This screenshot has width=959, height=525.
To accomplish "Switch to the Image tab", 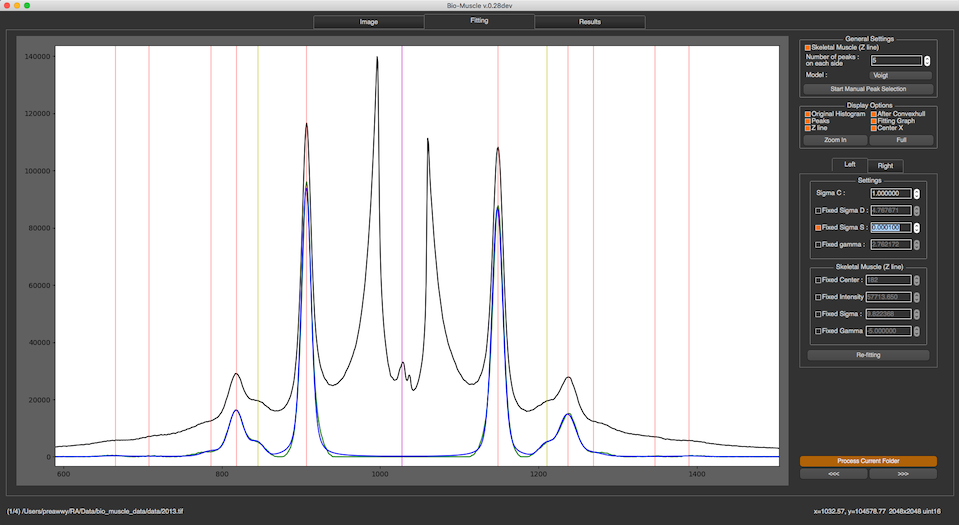I will (368, 21).
